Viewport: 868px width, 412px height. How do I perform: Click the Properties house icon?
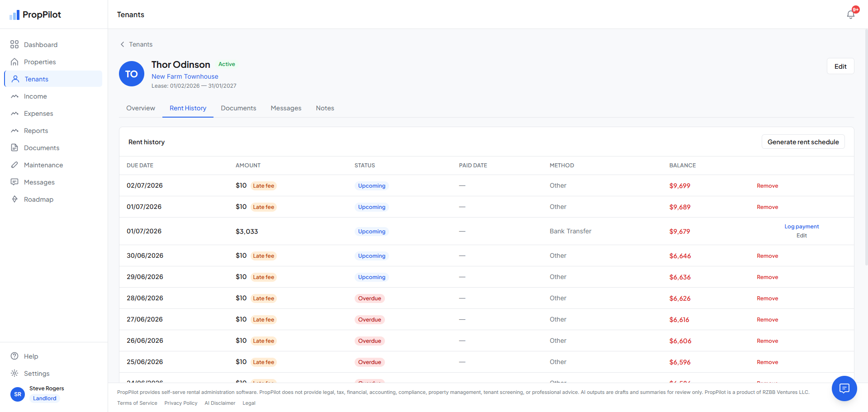[x=14, y=62]
